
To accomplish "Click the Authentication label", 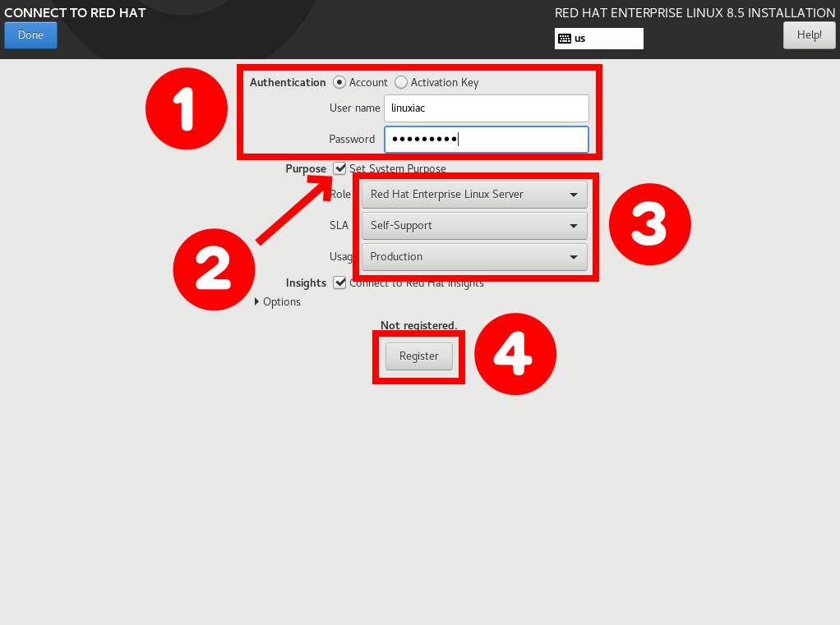I will tap(288, 82).
